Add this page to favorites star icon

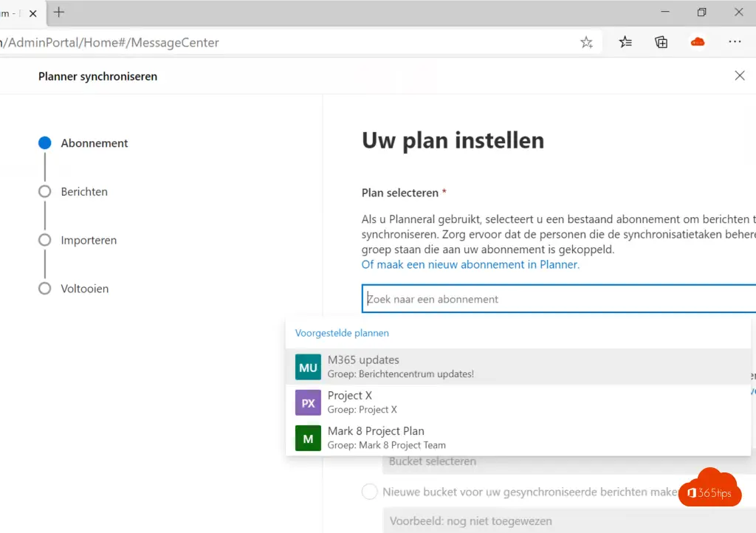point(586,42)
